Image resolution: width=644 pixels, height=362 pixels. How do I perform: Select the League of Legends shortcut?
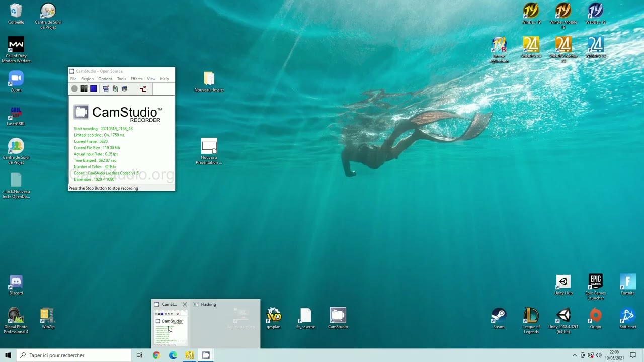pyautogui.click(x=531, y=321)
